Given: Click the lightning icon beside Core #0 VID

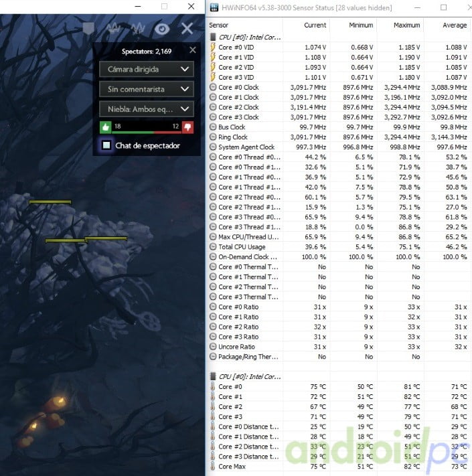Looking at the screenshot, I should pyautogui.click(x=213, y=47).
